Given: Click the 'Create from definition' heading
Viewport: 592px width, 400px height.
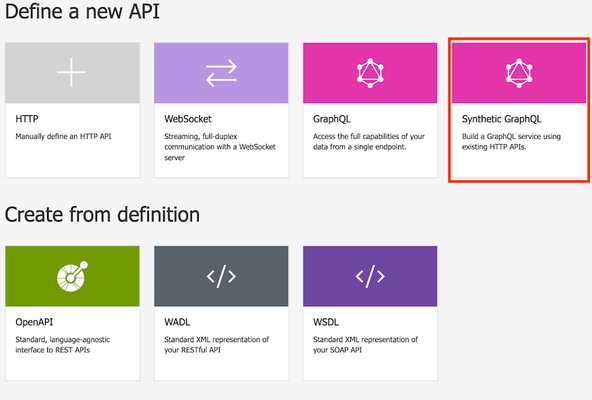Looking at the screenshot, I should (x=102, y=215).
